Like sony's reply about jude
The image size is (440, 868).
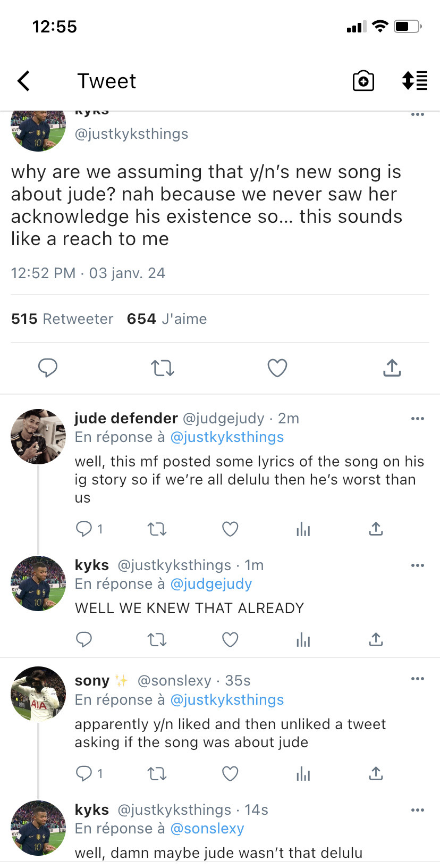coord(230,773)
